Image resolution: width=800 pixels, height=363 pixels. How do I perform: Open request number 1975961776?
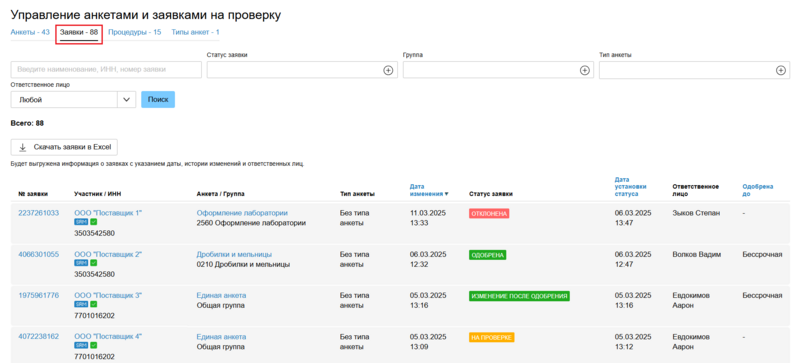(38, 295)
